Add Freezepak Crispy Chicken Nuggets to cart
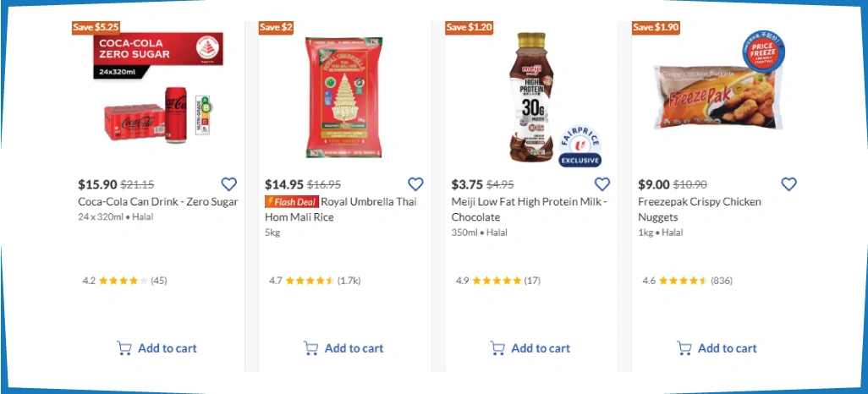Screen dimensions: 868x394 (x=717, y=348)
